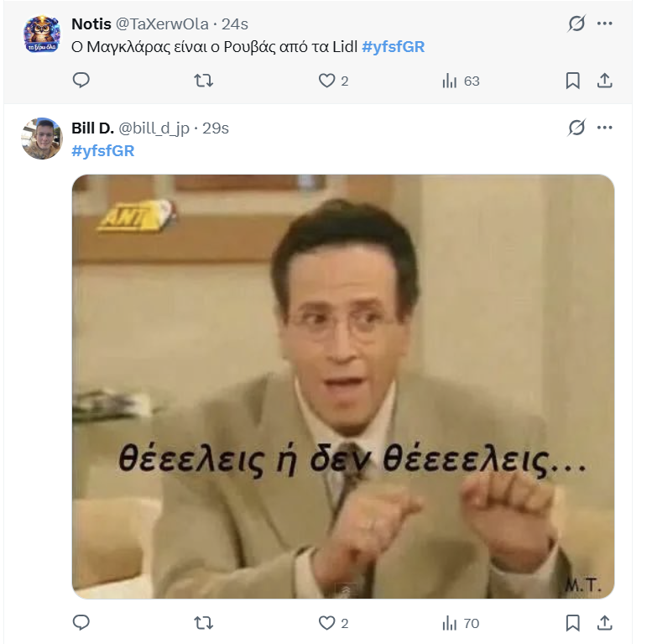The image size is (652, 644).
Task: Open #yfsfGR hashtag in Bill D.'s tweet
Action: click(x=102, y=151)
